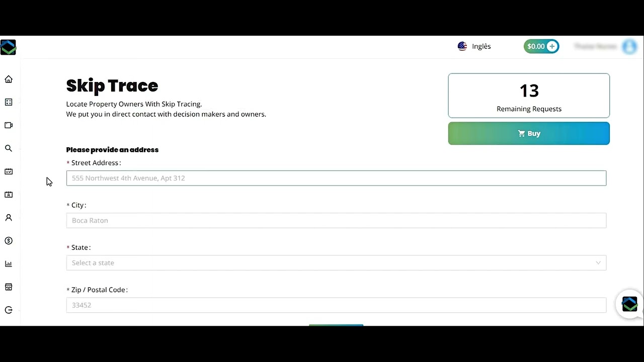644x362 pixels.
Task: Click the $0.00 balance pill
Action: (541, 46)
